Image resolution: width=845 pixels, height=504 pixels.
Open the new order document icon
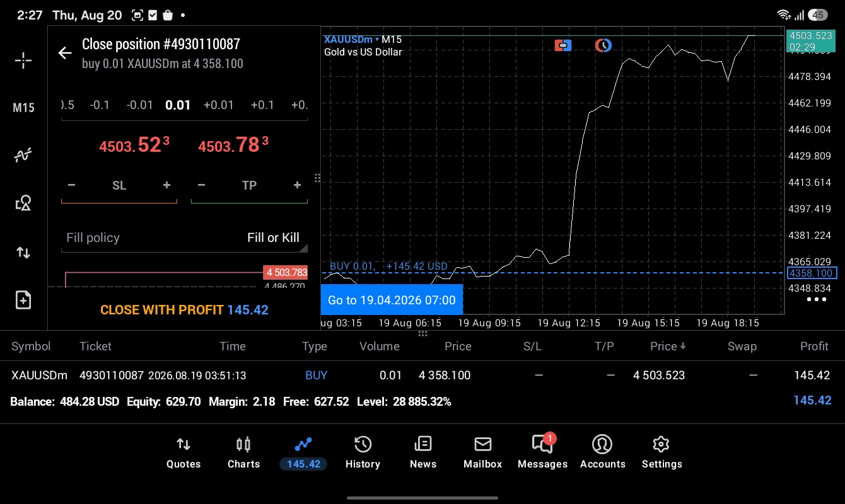pos(23,300)
